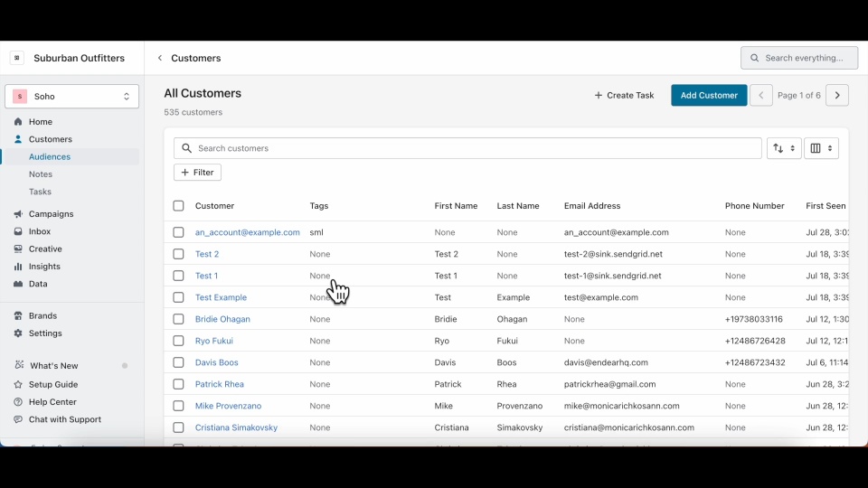Click the Insights bar chart icon
Image resolution: width=868 pixels, height=488 pixels.
tap(18, 267)
